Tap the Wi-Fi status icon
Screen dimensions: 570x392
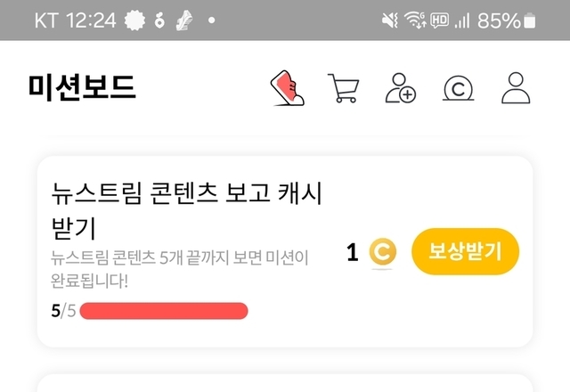414,20
